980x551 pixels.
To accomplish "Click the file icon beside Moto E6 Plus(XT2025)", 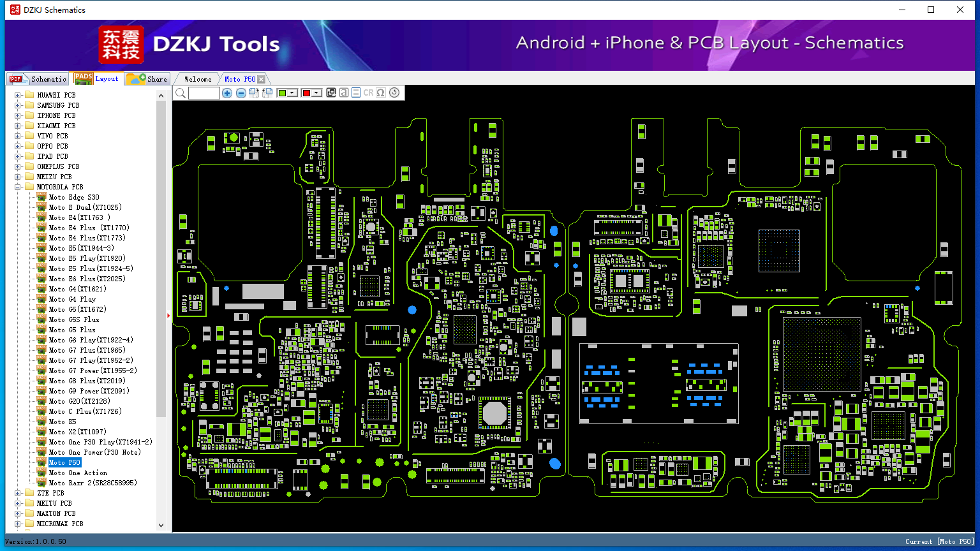I will tap(41, 279).
